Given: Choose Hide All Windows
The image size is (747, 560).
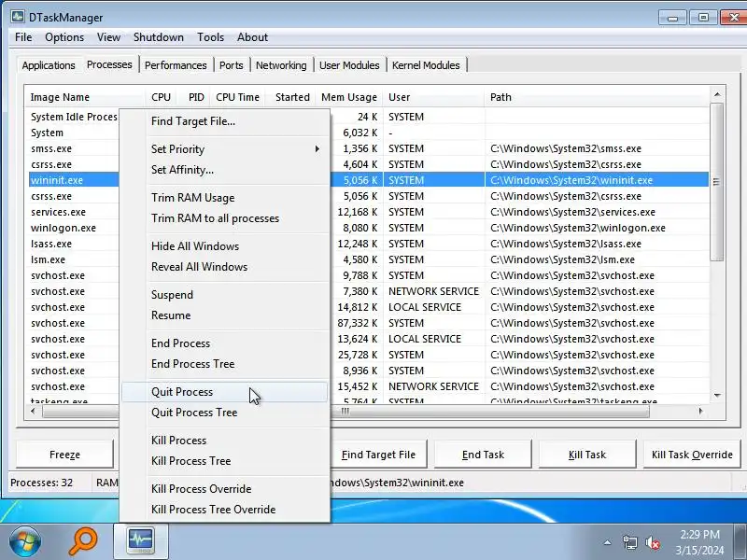Looking at the screenshot, I should 225,246.
